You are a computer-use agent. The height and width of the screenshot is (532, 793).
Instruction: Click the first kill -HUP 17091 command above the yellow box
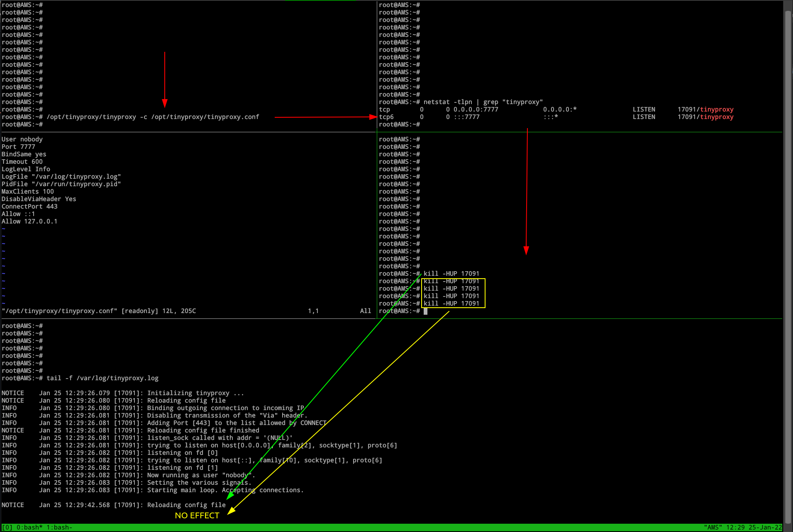click(451, 274)
